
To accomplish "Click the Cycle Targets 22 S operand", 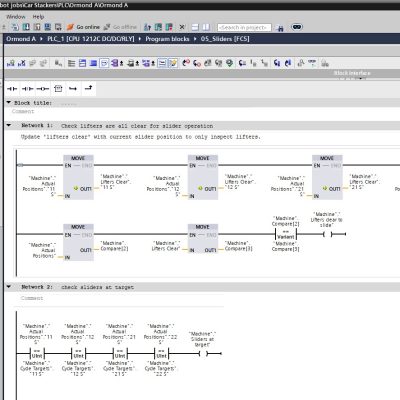I will [x=161, y=368].
